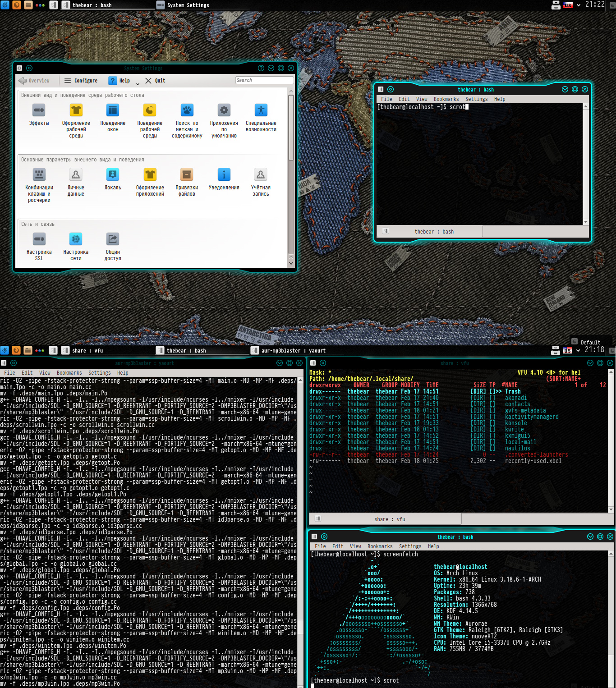Click Configure button in System Settings toolbar
This screenshot has height=688, width=616.
[81, 81]
